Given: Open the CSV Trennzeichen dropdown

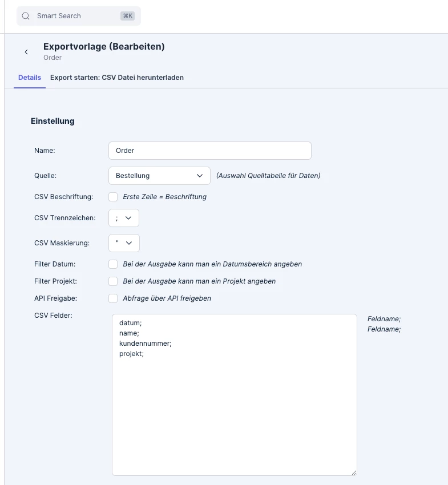Looking at the screenshot, I should 124,218.
